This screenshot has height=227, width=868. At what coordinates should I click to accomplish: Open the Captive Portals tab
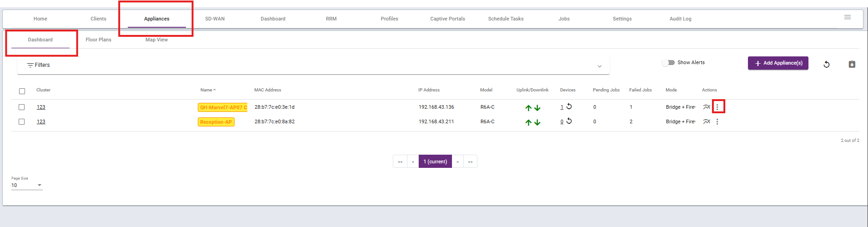pyautogui.click(x=448, y=19)
